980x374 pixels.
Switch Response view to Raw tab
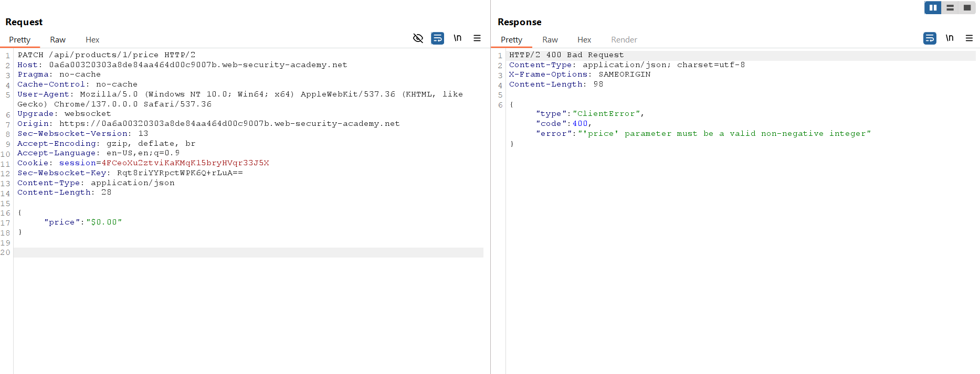click(550, 40)
